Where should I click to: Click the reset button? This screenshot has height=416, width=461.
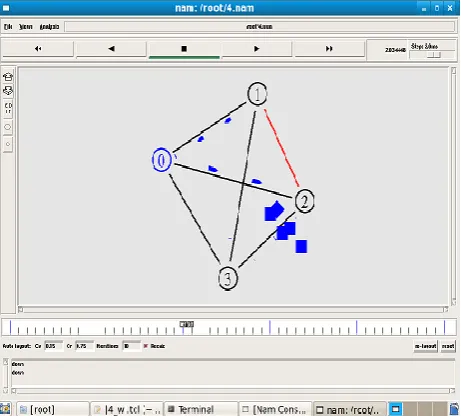click(448, 346)
